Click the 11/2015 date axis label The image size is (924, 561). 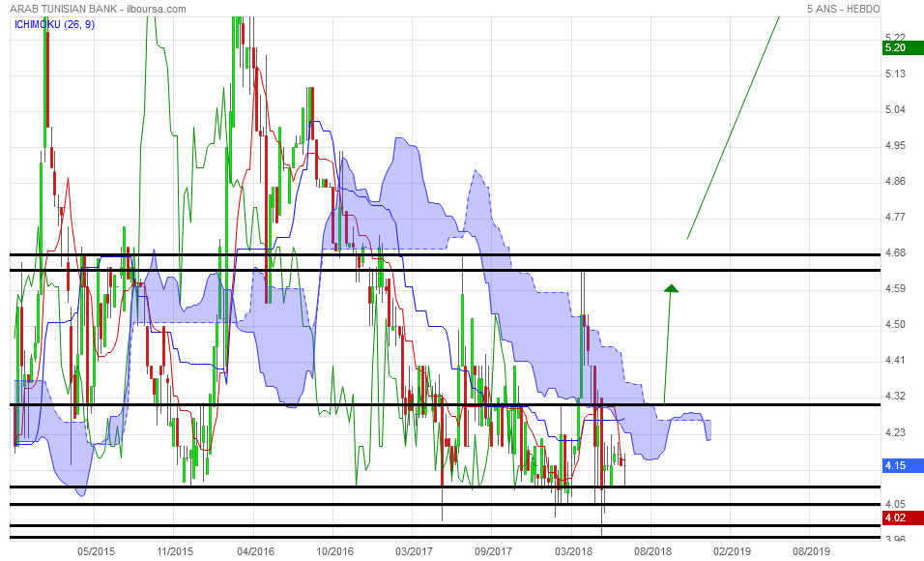(x=174, y=551)
